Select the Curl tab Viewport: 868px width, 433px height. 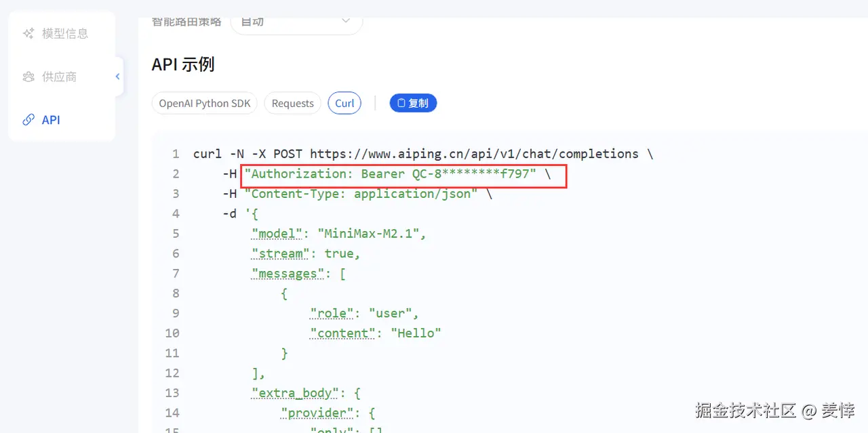[344, 103]
